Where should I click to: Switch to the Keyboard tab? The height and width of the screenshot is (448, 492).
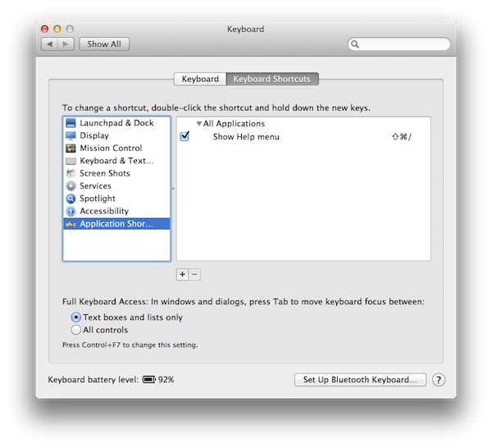click(x=200, y=79)
